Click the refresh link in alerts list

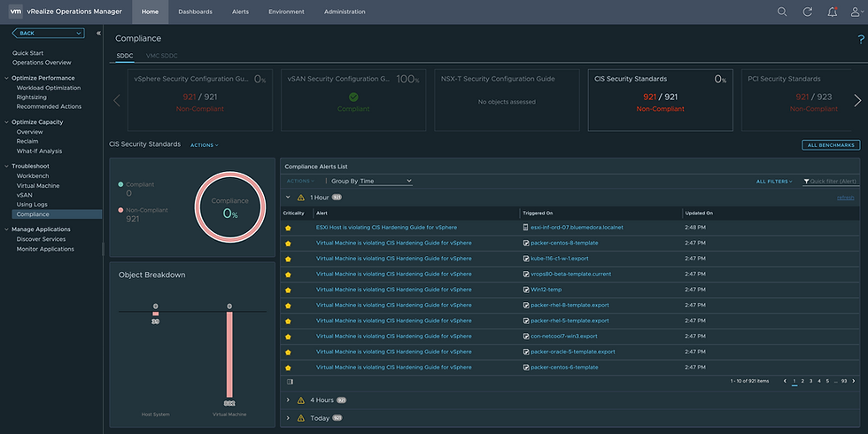click(845, 198)
